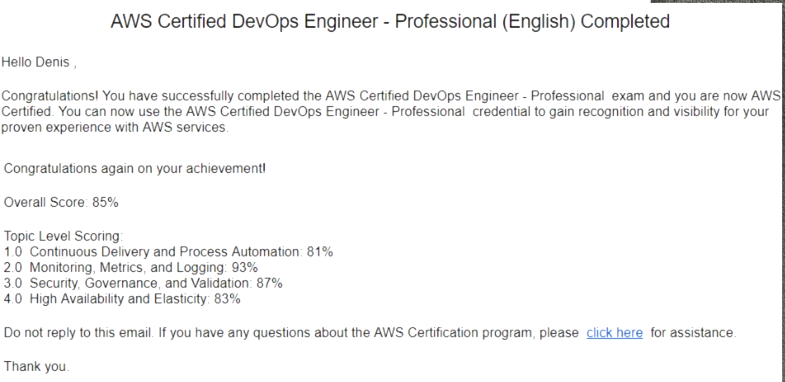Click the "Do not reply to this email" text
The height and width of the screenshot is (382, 785).
pos(79,332)
